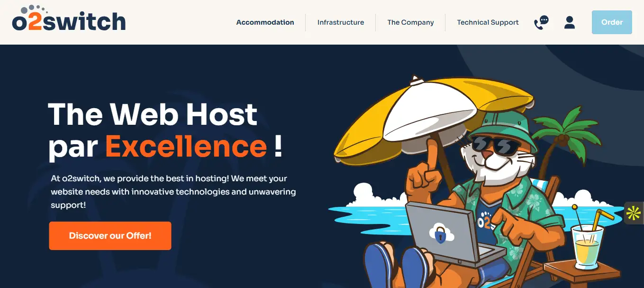Image resolution: width=644 pixels, height=288 pixels.
Task: Expand the Accommodation menu
Action: coord(265,22)
